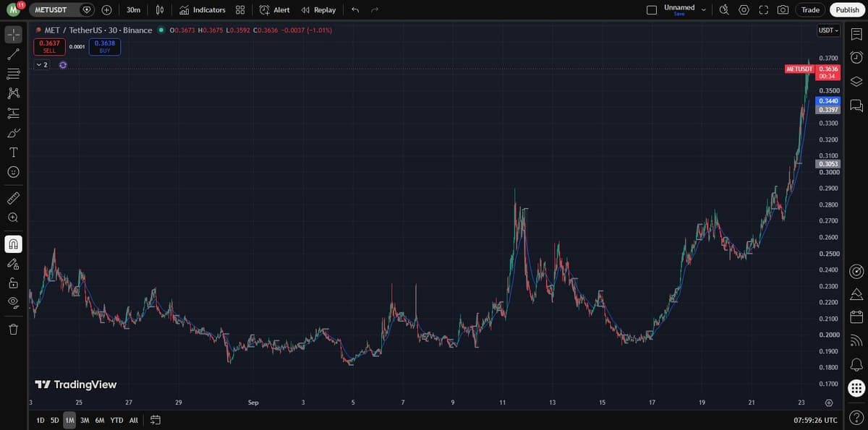868x430 pixels.
Task: Click the Publish button
Action: click(x=847, y=10)
